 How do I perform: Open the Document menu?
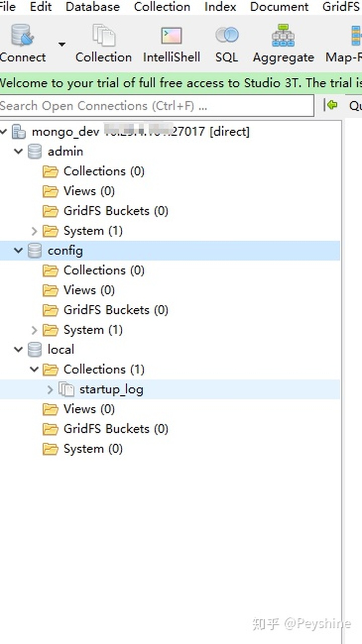coord(280,7)
